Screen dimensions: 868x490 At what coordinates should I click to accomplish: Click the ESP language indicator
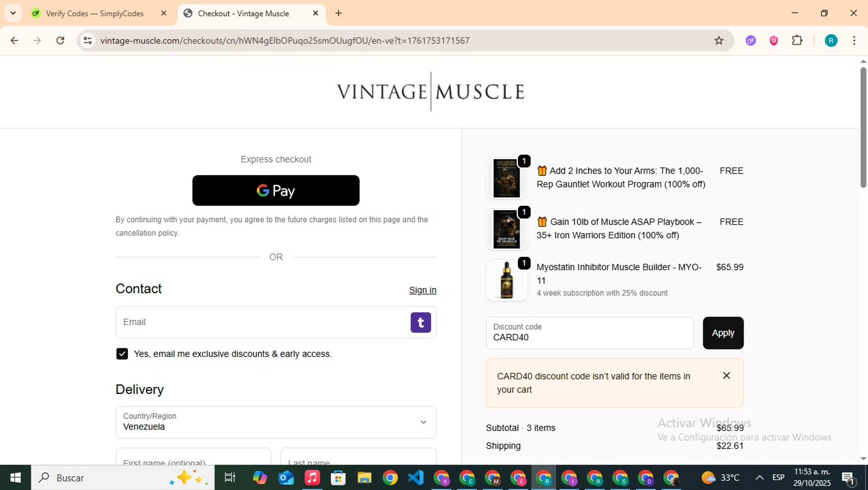point(778,477)
